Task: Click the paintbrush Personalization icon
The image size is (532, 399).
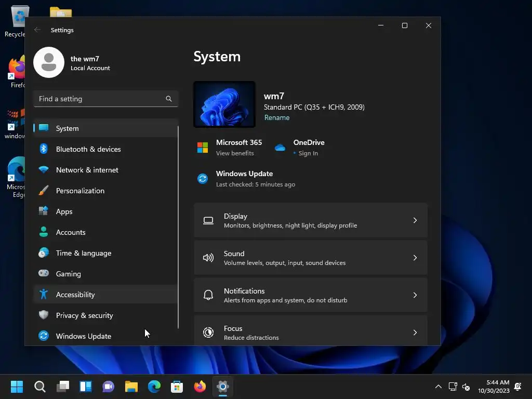Action: pyautogui.click(x=44, y=190)
